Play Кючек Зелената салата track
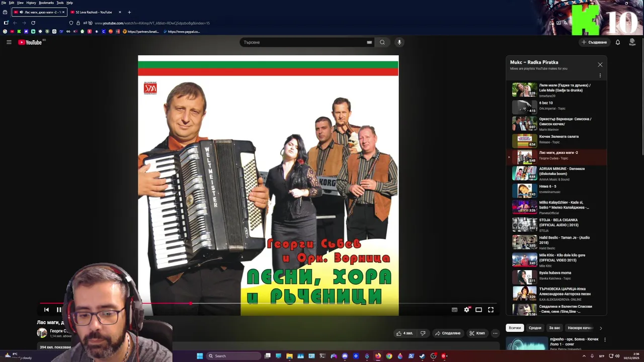644x362 pixels. point(557,140)
